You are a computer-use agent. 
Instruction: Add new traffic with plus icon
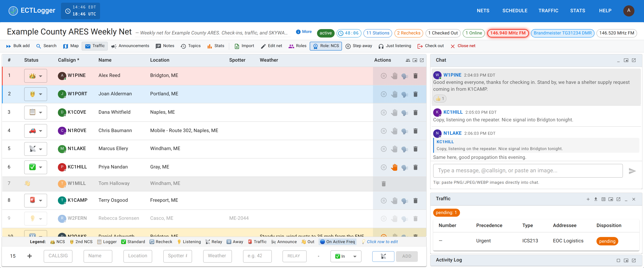click(588, 199)
